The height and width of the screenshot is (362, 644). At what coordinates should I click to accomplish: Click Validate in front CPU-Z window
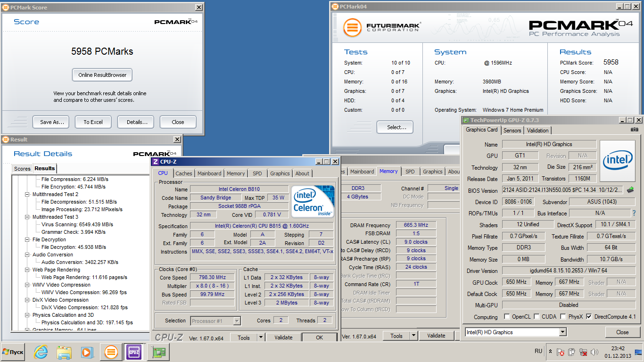point(283,337)
